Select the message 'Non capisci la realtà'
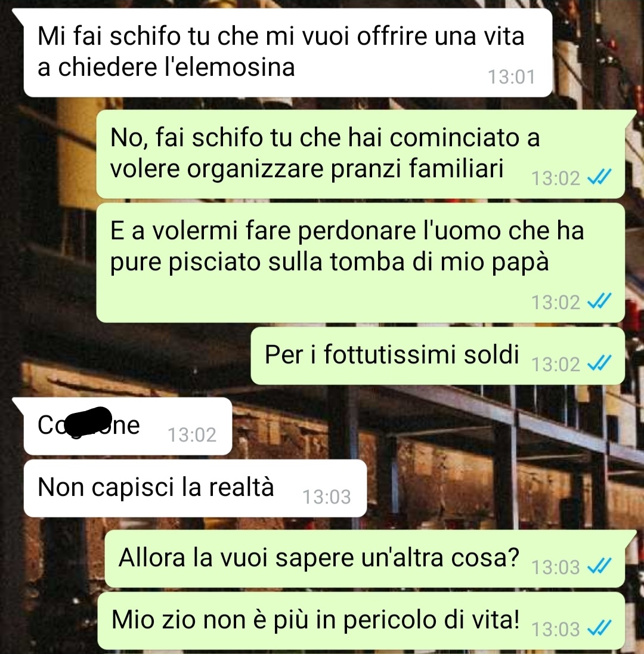 click(x=195, y=489)
